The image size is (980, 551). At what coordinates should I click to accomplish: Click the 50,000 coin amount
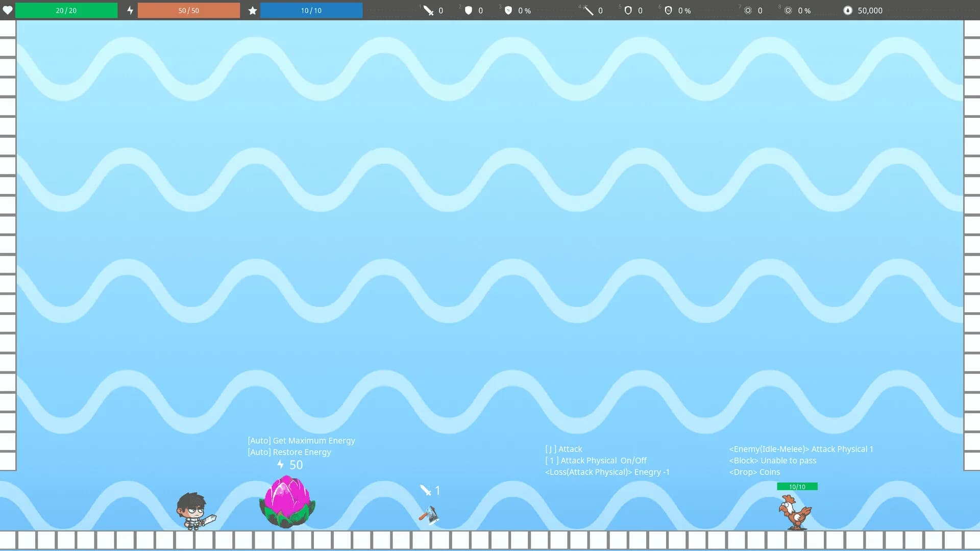click(x=870, y=10)
